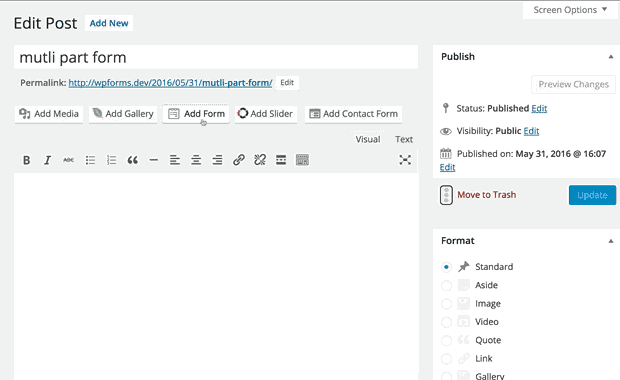Insert a blockquote
Screen dimensions: 620x380
pyautogui.click(x=132, y=160)
